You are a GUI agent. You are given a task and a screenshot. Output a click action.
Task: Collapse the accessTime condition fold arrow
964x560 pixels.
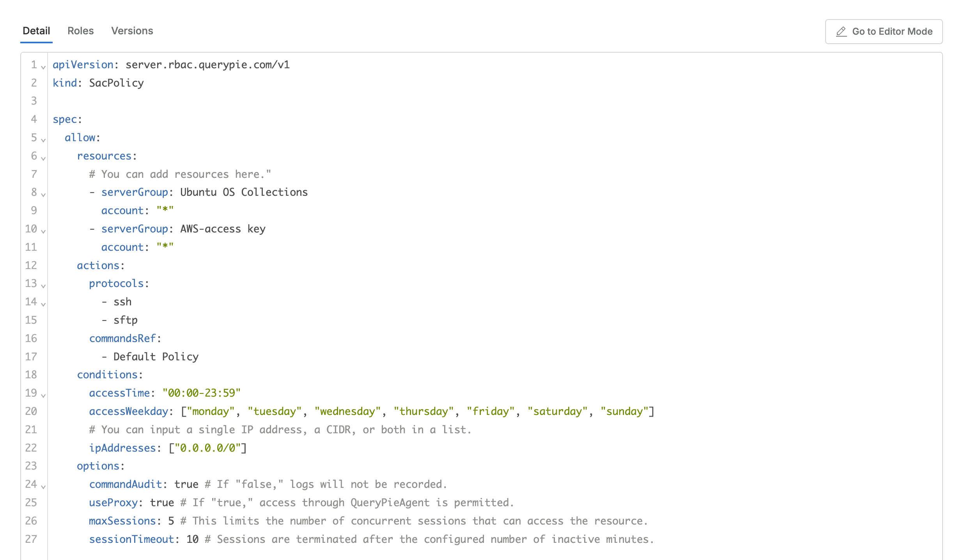point(43,395)
